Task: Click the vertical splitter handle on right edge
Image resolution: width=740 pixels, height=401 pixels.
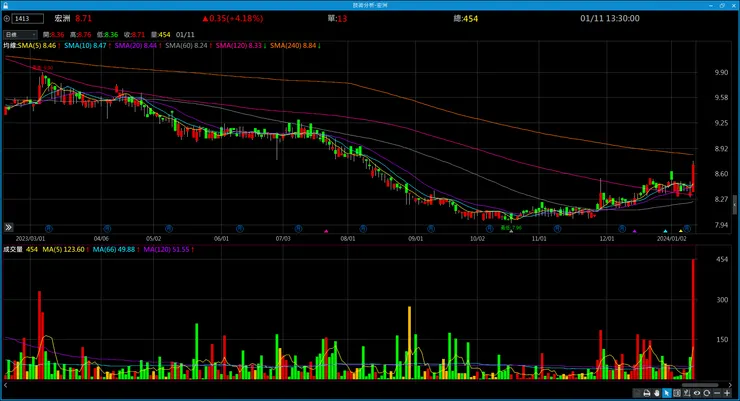Action: pos(735,205)
